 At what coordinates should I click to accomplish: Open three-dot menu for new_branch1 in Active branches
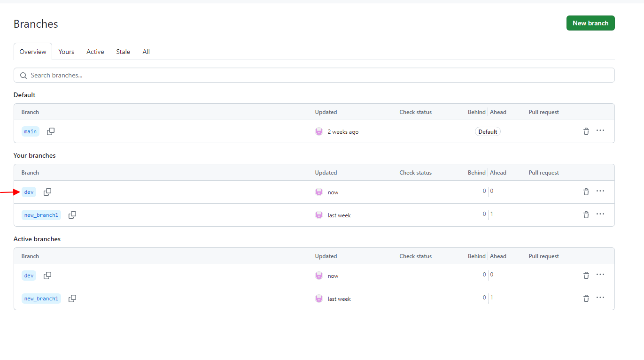tap(600, 298)
